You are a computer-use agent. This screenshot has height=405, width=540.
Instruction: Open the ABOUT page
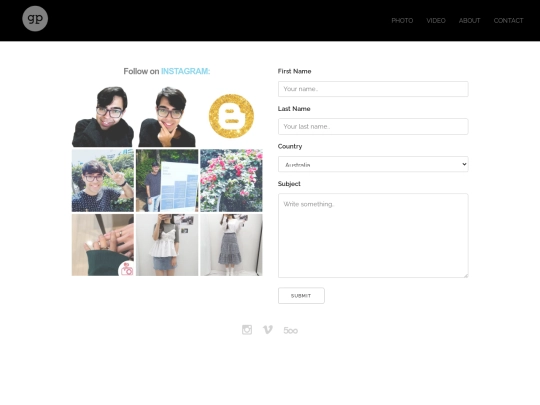(x=469, y=21)
